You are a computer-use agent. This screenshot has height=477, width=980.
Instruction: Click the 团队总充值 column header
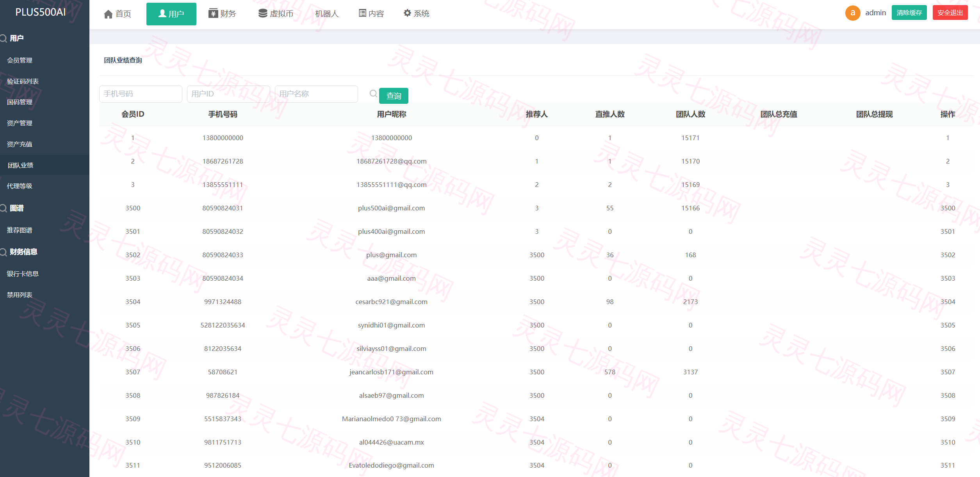(779, 114)
